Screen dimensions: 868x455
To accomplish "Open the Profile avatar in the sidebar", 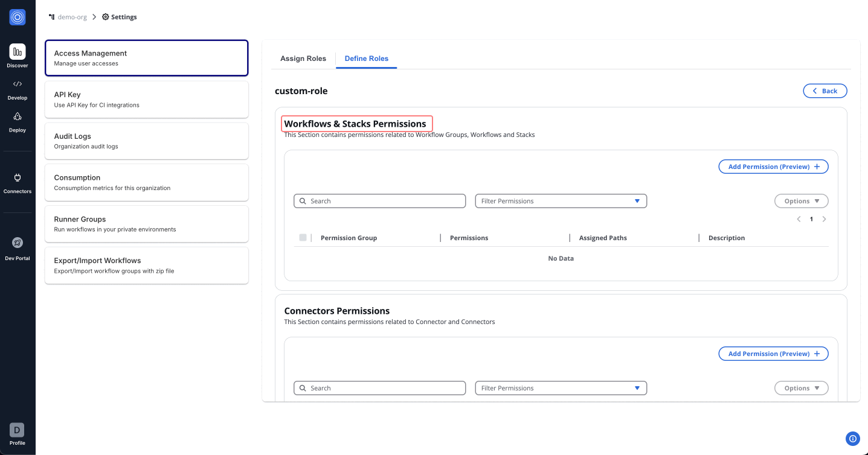I will 17,430.
